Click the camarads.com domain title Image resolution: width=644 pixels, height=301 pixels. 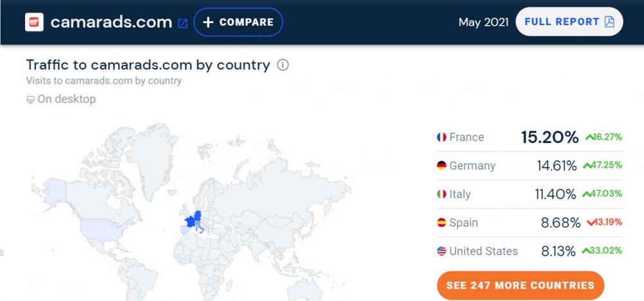tap(111, 22)
